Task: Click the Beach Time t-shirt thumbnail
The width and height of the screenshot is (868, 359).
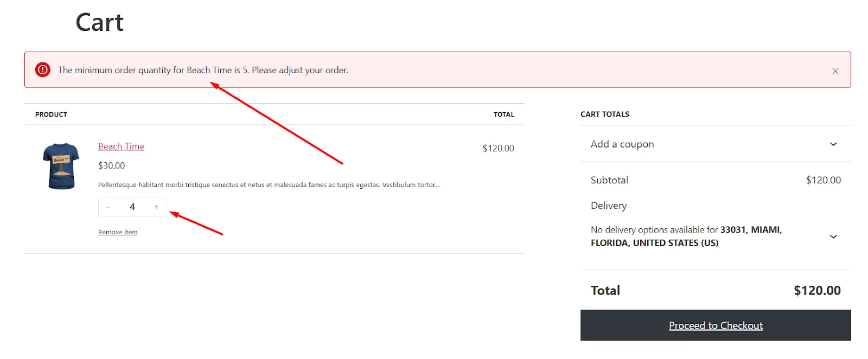Action: coord(61,166)
